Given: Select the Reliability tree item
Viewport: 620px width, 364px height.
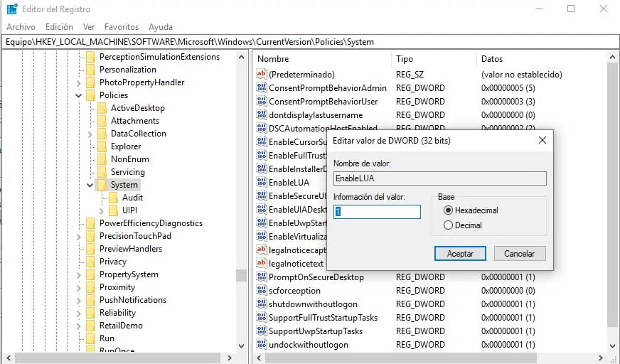Looking at the screenshot, I should (x=117, y=313).
